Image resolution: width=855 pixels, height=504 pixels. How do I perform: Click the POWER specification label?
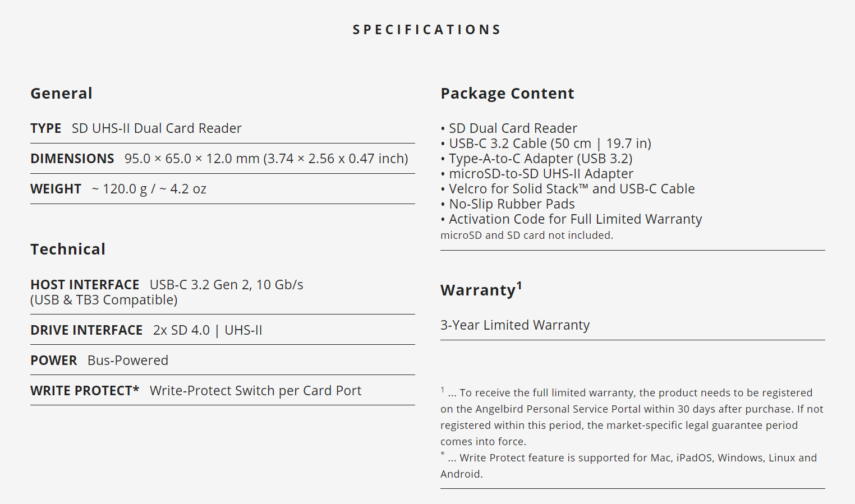coord(54,360)
